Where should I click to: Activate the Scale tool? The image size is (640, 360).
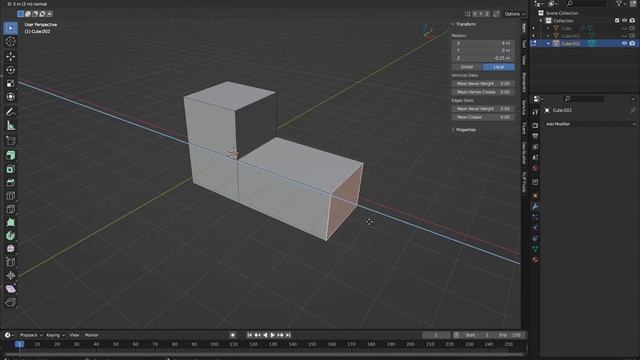click(11, 83)
